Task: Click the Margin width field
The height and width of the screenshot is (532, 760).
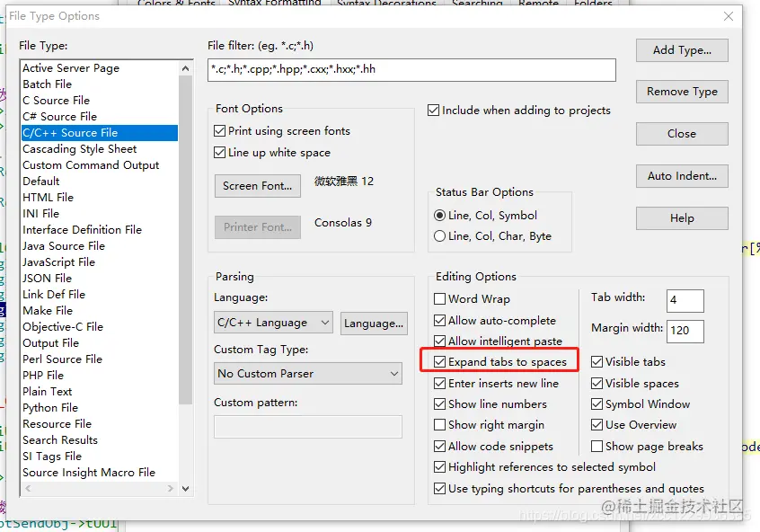Action: click(685, 332)
